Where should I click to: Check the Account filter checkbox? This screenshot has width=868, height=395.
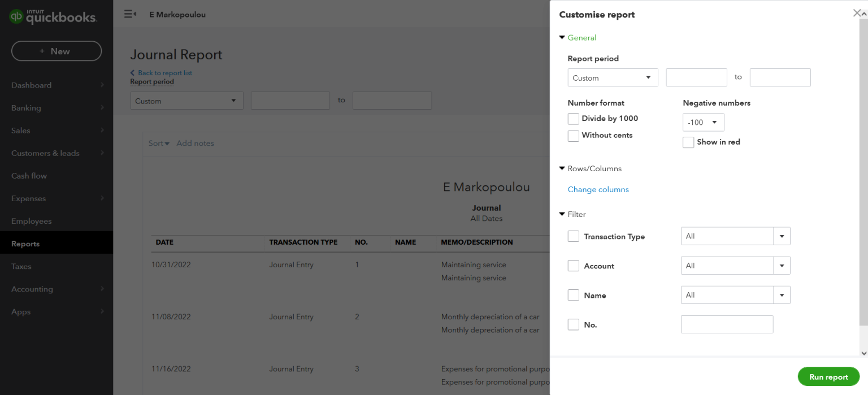point(573,266)
